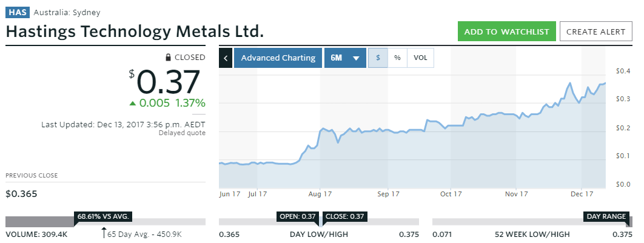
Task: Add stock to watchlist
Action: click(506, 32)
